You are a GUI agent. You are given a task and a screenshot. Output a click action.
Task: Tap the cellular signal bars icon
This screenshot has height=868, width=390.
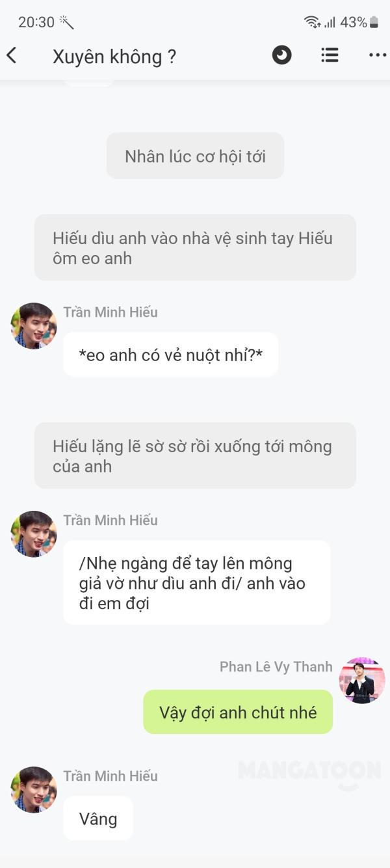[330, 22]
